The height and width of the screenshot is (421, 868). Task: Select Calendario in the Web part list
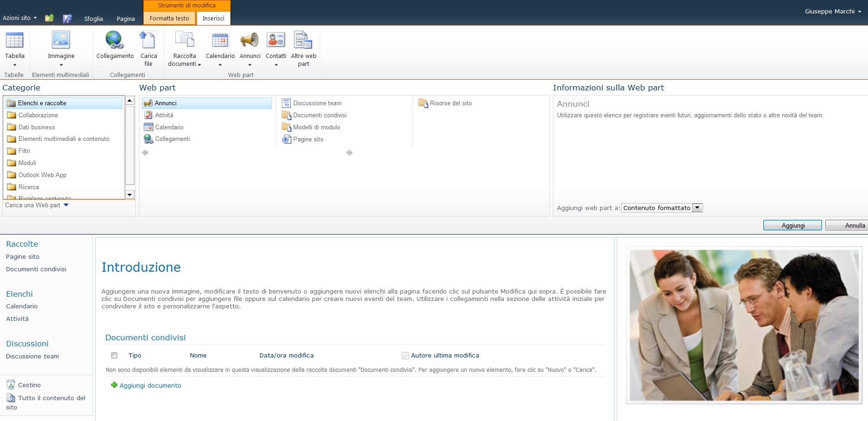point(164,127)
